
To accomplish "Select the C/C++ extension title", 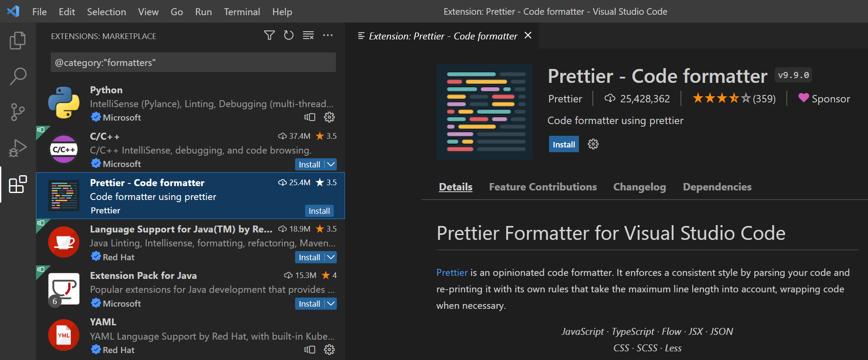I will (105, 136).
